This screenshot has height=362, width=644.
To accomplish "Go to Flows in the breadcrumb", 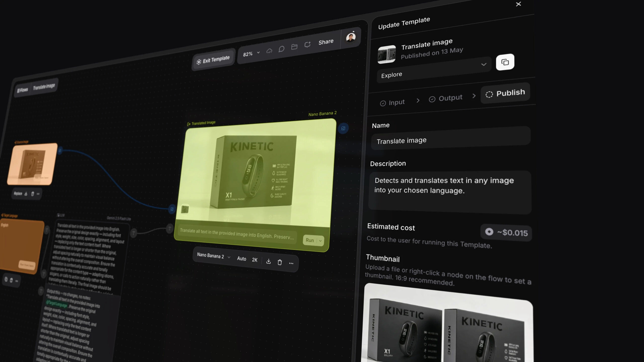I will point(23,90).
